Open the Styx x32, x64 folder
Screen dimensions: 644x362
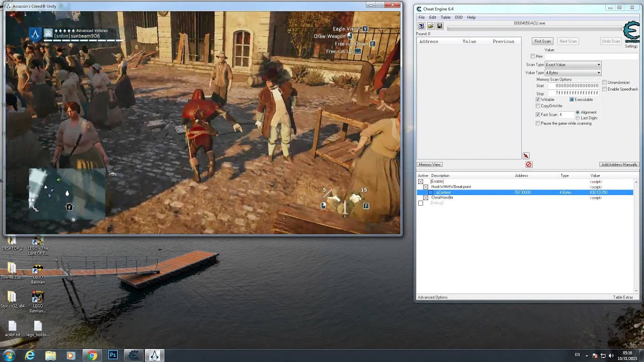[x=12, y=299]
